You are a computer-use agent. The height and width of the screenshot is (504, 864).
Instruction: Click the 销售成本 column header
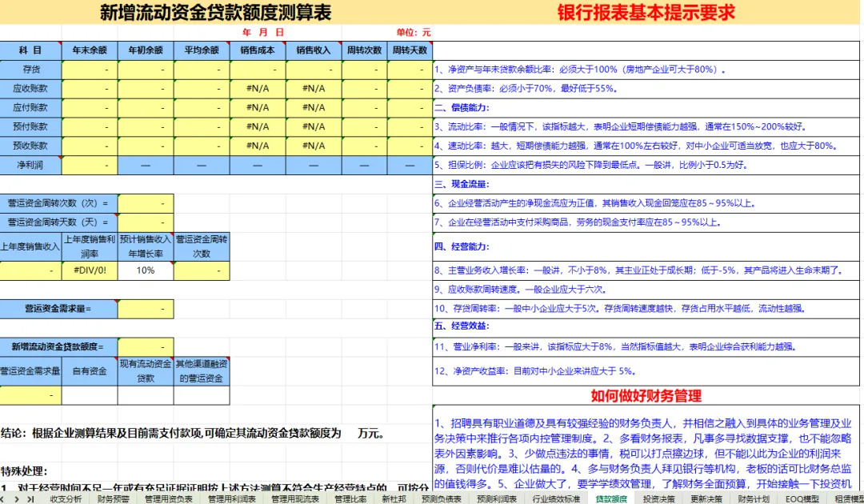pyautogui.click(x=258, y=50)
